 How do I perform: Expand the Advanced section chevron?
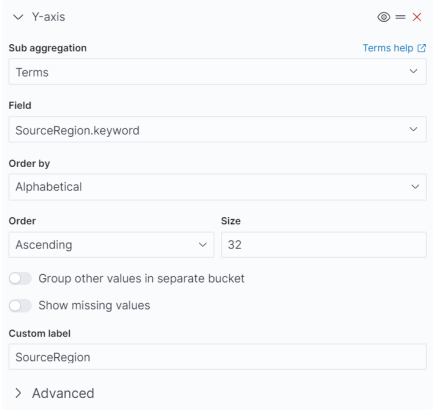pyautogui.click(x=18, y=393)
